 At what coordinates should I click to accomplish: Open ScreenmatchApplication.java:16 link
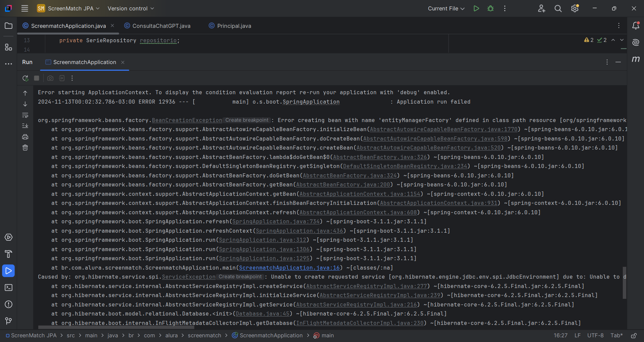pyautogui.click(x=289, y=268)
